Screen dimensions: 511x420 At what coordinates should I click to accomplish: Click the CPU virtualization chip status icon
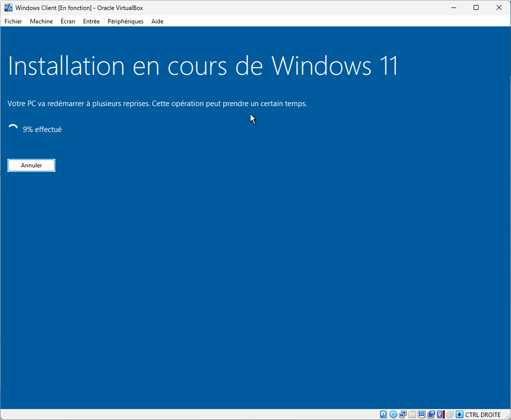point(441,415)
